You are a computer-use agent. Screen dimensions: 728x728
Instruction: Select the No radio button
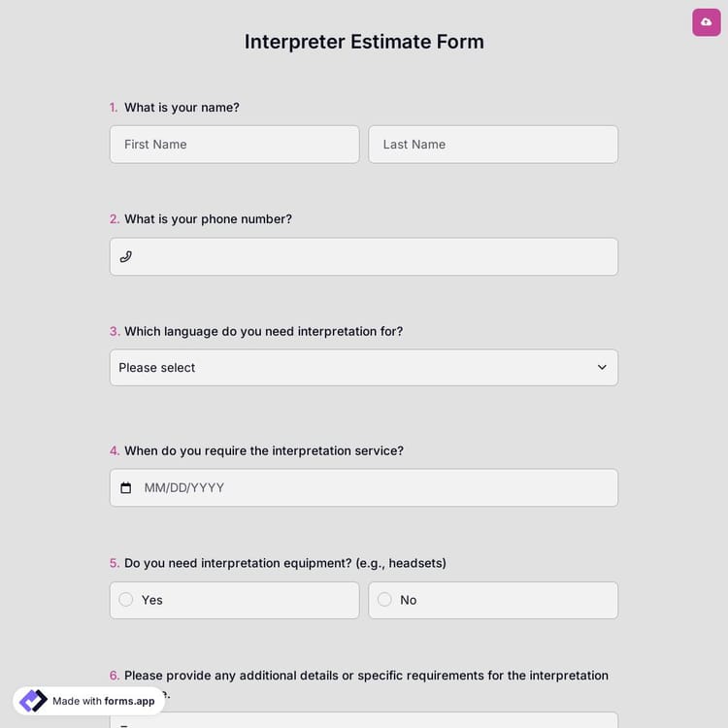384,600
